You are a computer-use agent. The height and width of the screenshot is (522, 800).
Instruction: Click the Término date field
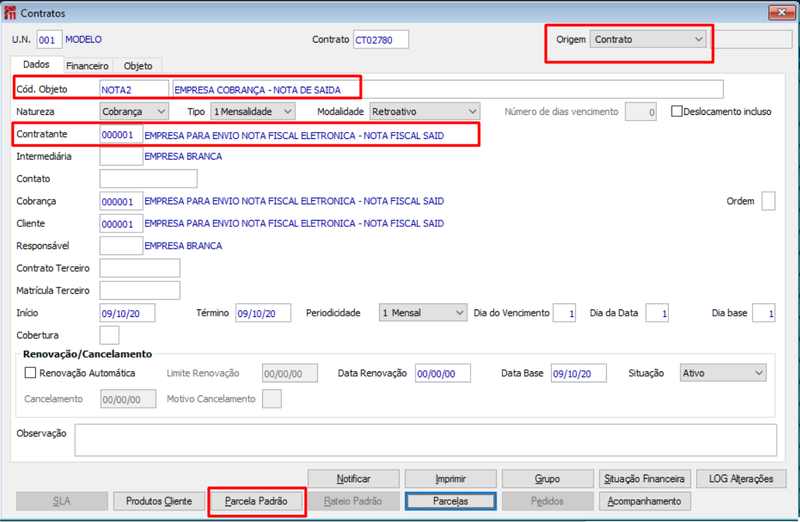point(263,313)
